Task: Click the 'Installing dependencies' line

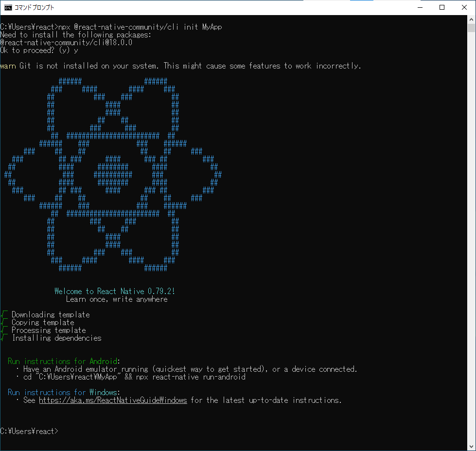Action: [x=57, y=338]
